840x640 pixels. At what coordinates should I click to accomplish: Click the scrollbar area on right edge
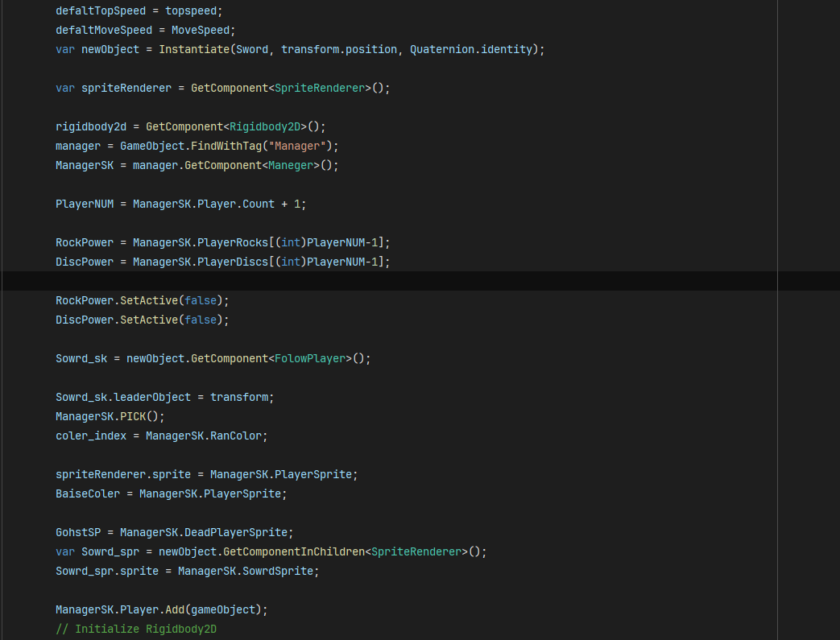808,322
